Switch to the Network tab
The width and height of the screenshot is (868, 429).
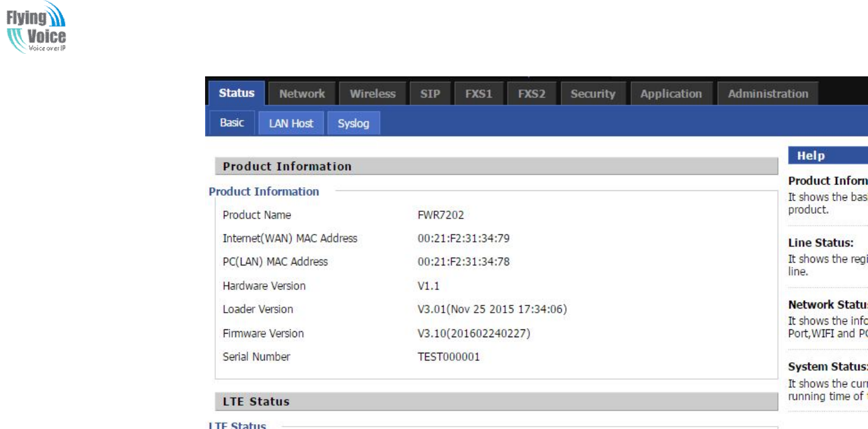pos(302,94)
